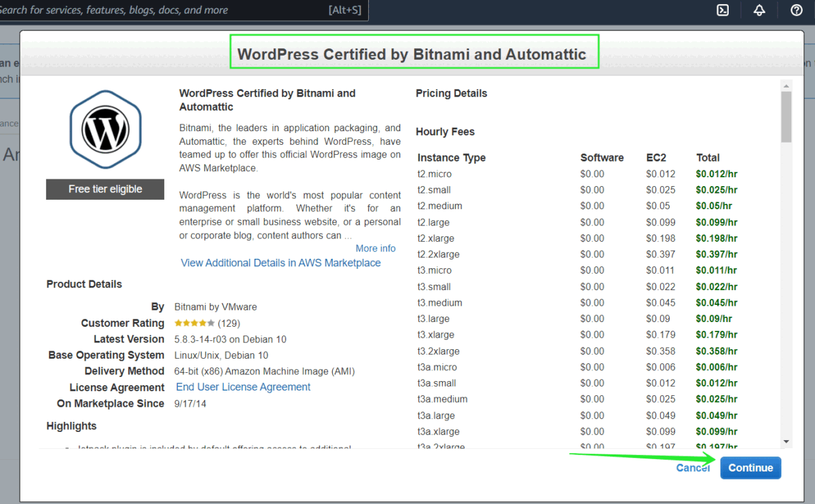Click the customer rating stars
The width and height of the screenshot is (815, 504).
coord(194,323)
